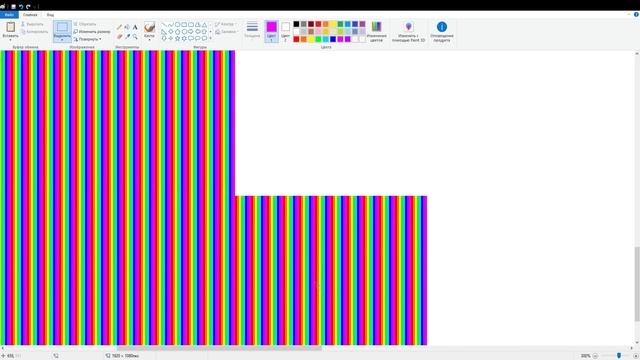The width and height of the screenshot is (640, 360).
Task: Open the Rotate (Повернуть) dropdown
Action: (x=88, y=39)
